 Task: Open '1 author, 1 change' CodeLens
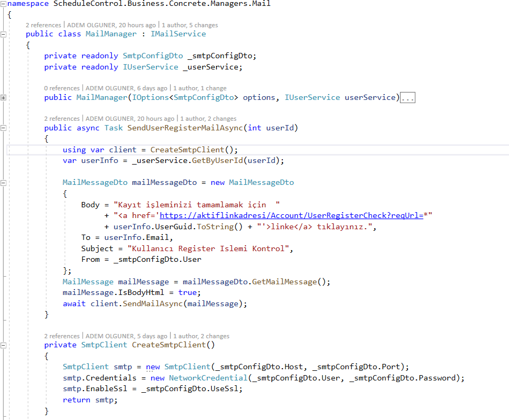pos(199,88)
